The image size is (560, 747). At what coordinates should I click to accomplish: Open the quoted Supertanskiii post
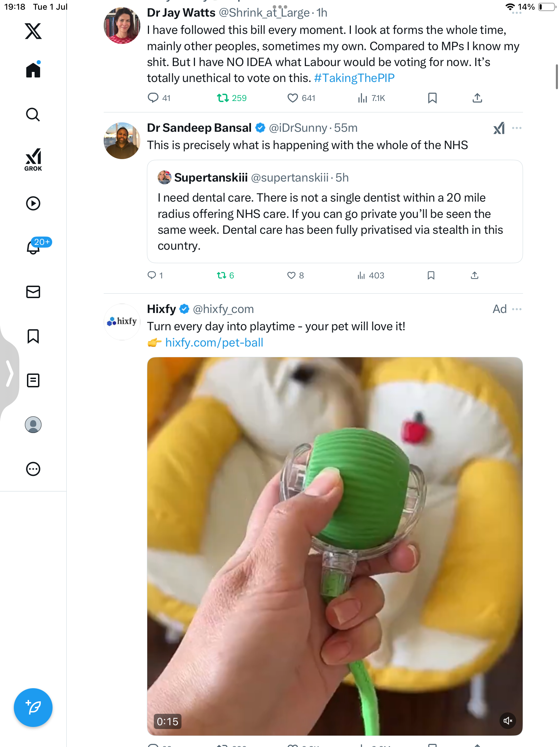point(335,211)
